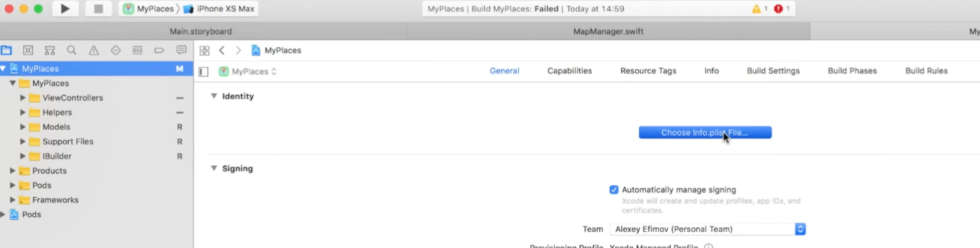Select the Models folder row
980x248 pixels.
coord(96,127)
